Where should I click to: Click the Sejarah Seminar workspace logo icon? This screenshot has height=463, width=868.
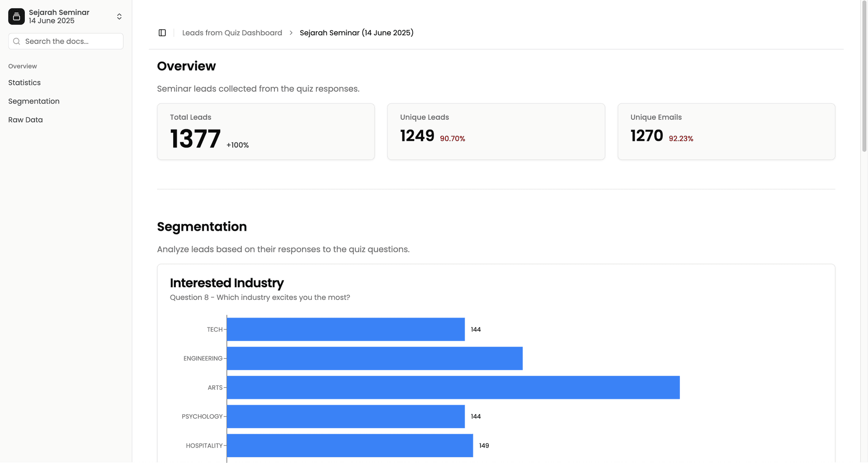tap(16, 16)
